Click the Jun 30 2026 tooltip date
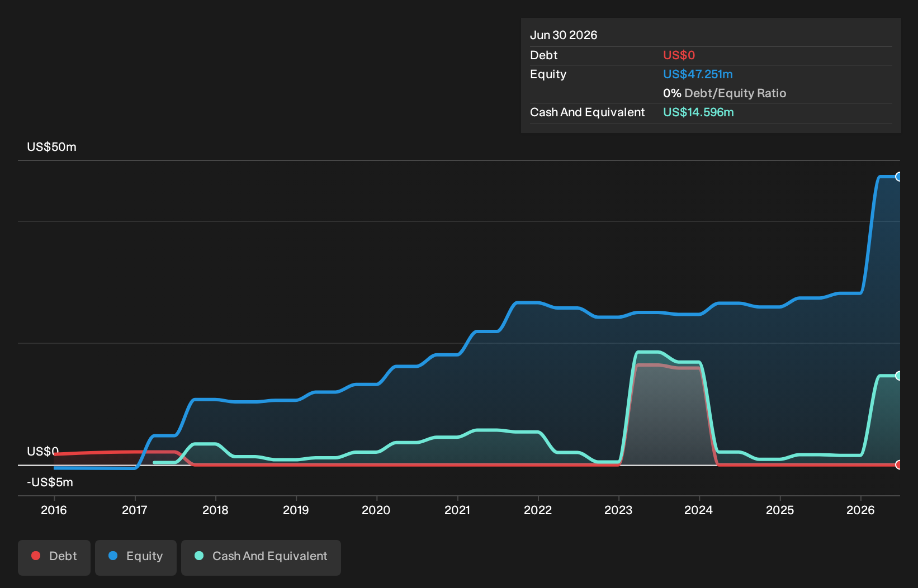The image size is (918, 588). (x=564, y=35)
